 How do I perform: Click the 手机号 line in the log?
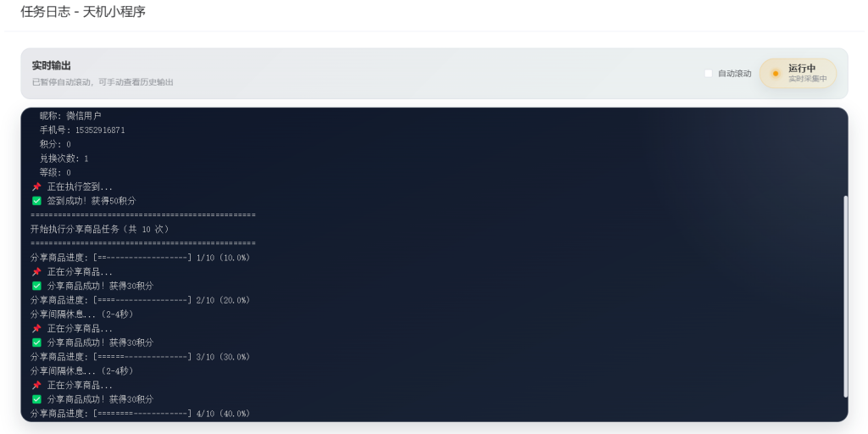coord(82,131)
